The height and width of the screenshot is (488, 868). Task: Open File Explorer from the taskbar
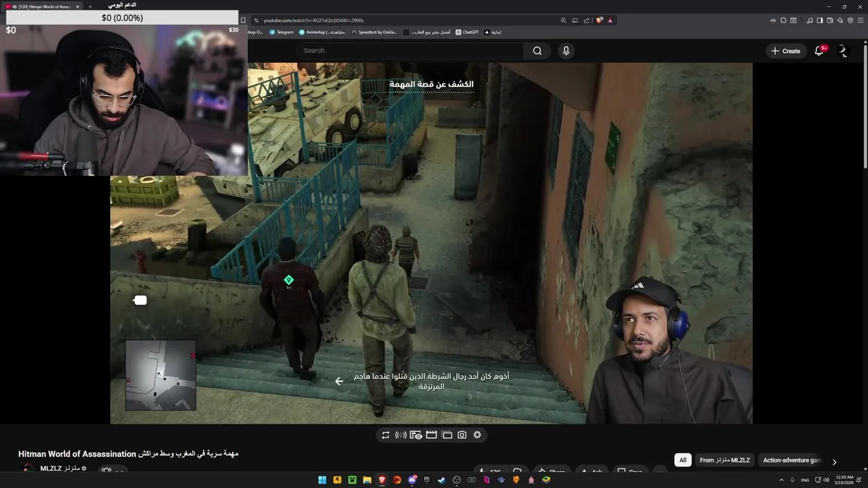pos(367,480)
